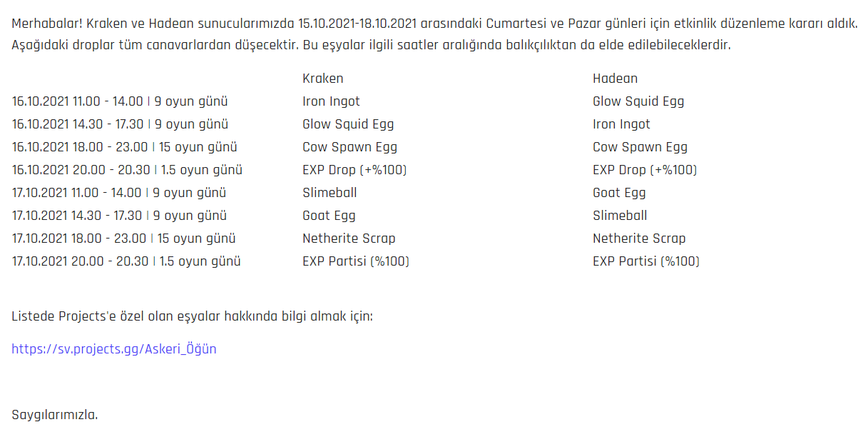The image size is (868, 432).
Task: Select the 16.10.2021 11.00 - 14.00 time slot
Action: (x=120, y=101)
